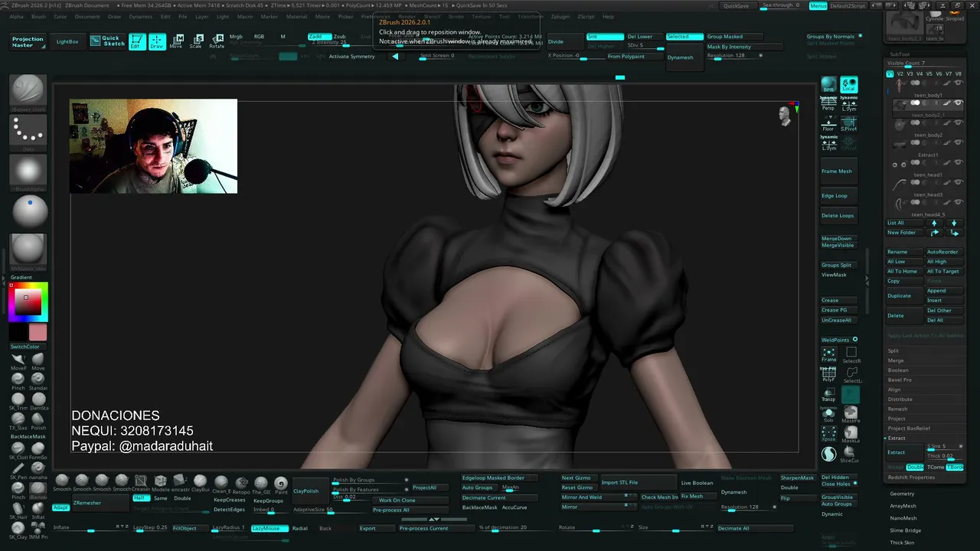Pick the ClayBuildup brush icon
The image size is (980, 551).
click(200, 483)
